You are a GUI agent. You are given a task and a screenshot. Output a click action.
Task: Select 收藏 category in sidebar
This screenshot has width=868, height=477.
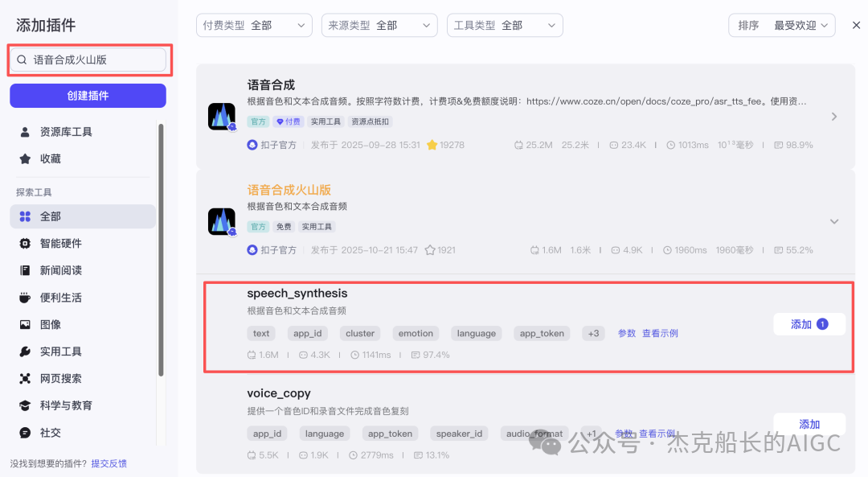coord(83,159)
